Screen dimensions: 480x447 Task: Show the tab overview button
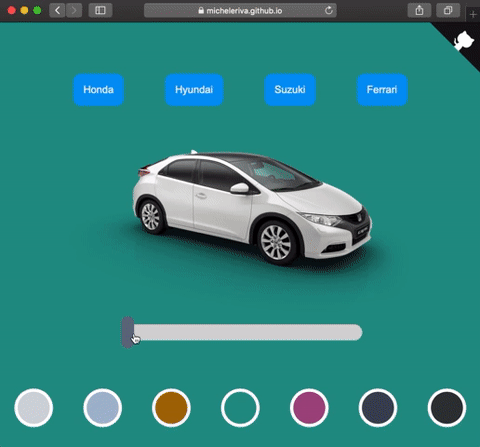point(448,10)
